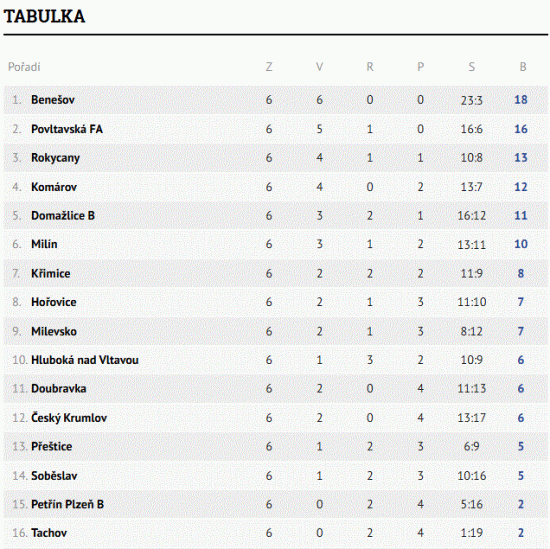The width and height of the screenshot is (550, 549).
Task: Open the Český Krumlov team link
Action: (x=69, y=418)
